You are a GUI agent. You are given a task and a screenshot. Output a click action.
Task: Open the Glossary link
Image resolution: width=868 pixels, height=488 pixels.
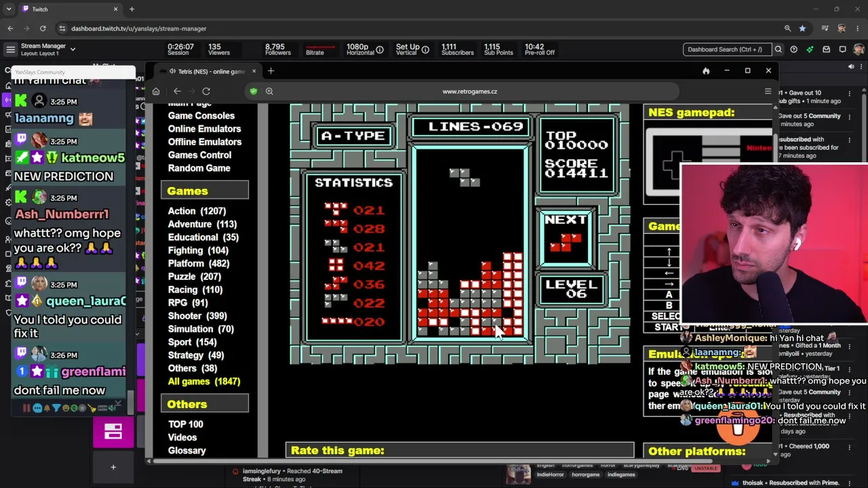point(187,451)
